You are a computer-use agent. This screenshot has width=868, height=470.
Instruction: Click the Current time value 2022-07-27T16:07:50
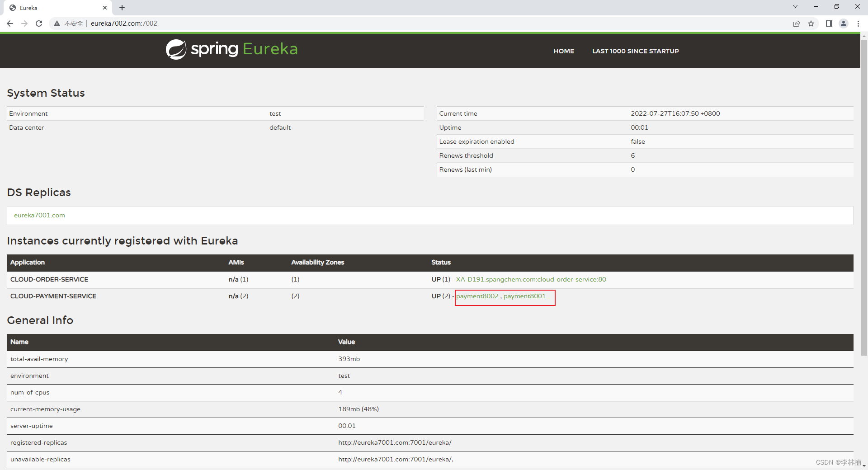(x=675, y=113)
